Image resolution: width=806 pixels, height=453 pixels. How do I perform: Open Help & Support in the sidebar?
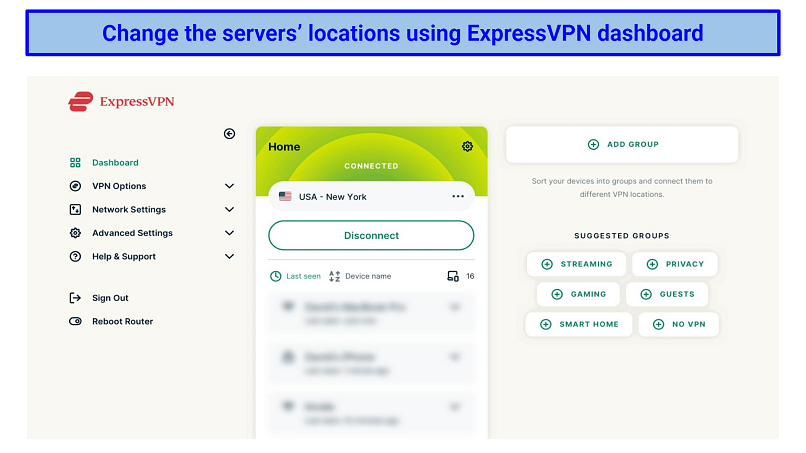tap(124, 256)
